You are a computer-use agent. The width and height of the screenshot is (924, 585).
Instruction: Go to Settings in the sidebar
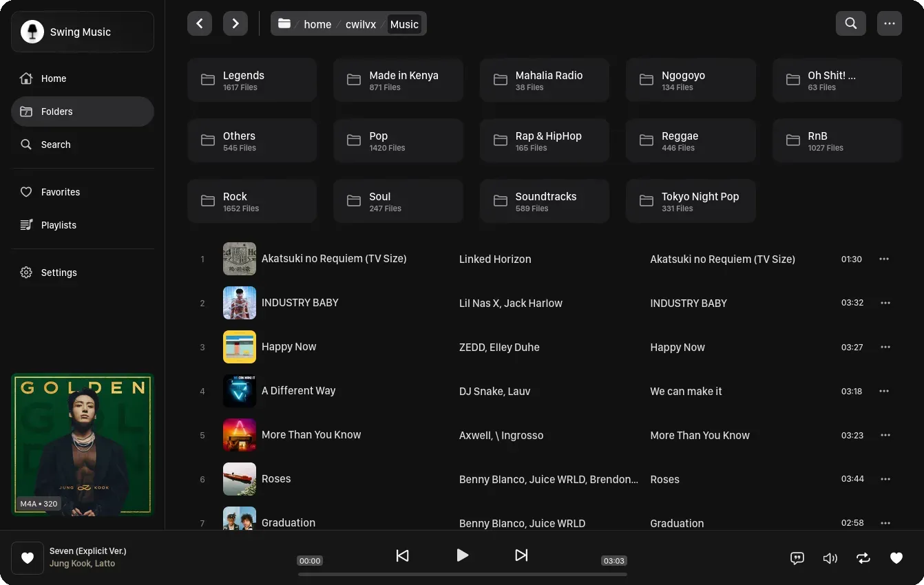[59, 273]
